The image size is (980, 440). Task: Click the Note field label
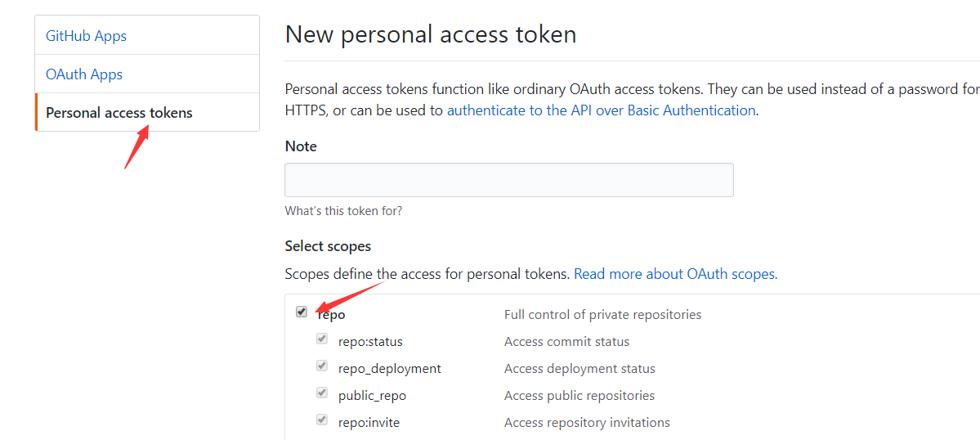pyautogui.click(x=301, y=146)
